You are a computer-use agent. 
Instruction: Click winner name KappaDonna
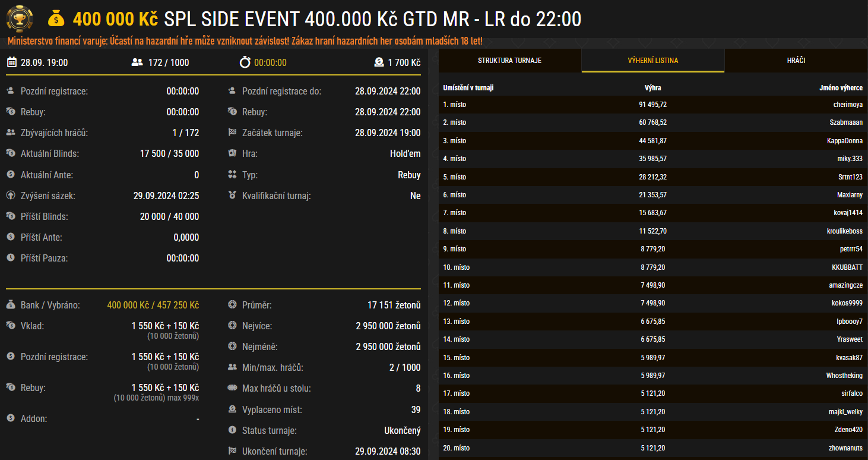845,141
